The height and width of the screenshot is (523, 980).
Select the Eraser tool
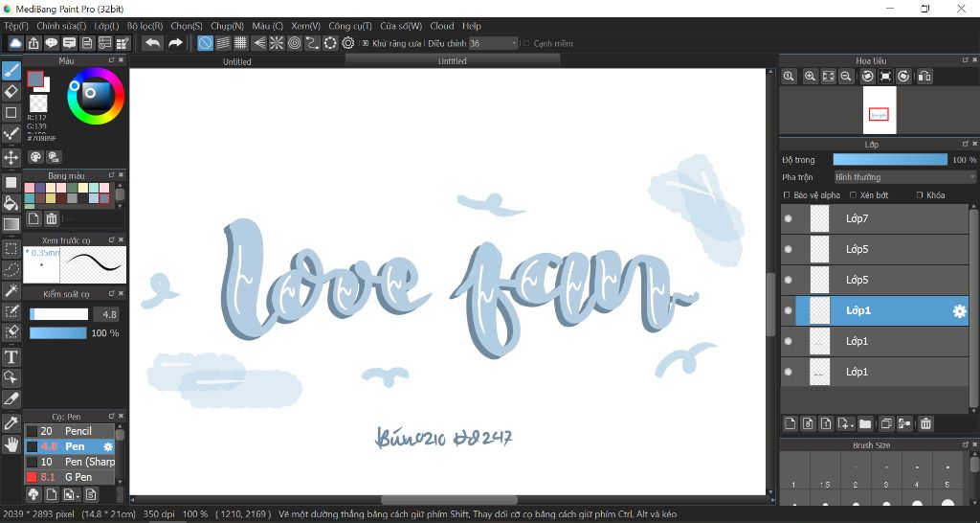point(11,91)
